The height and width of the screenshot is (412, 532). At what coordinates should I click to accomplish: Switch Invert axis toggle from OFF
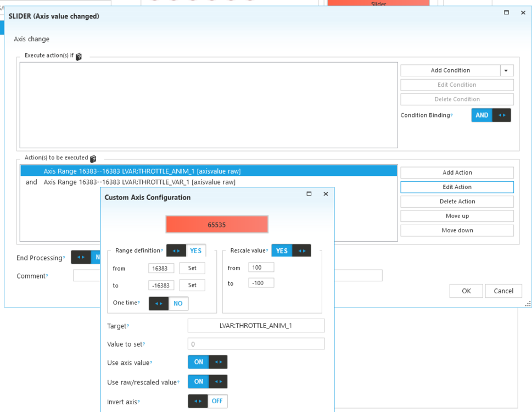(x=208, y=402)
